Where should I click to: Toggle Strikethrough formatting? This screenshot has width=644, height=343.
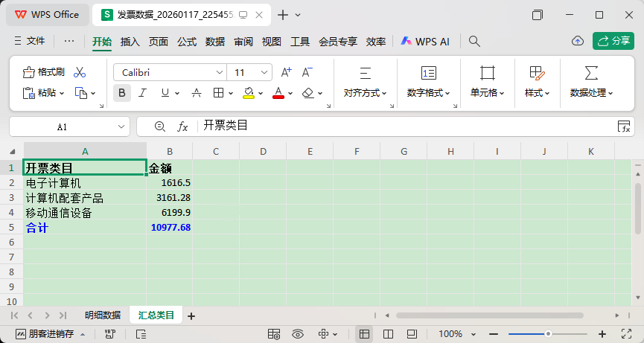pos(197,93)
